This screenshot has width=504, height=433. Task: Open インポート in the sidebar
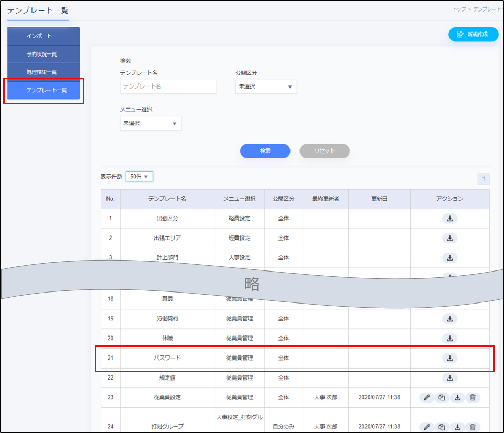[44, 36]
